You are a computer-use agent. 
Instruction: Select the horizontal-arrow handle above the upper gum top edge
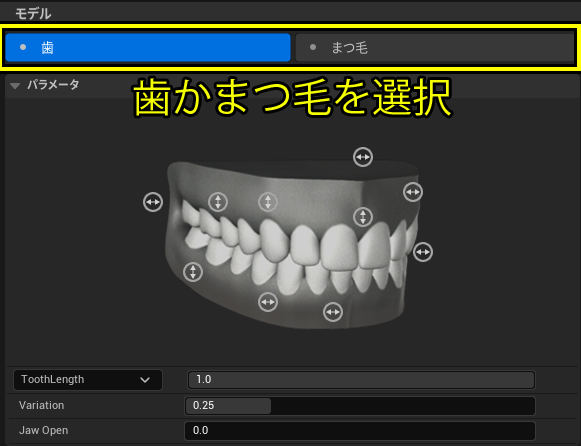[x=363, y=157]
